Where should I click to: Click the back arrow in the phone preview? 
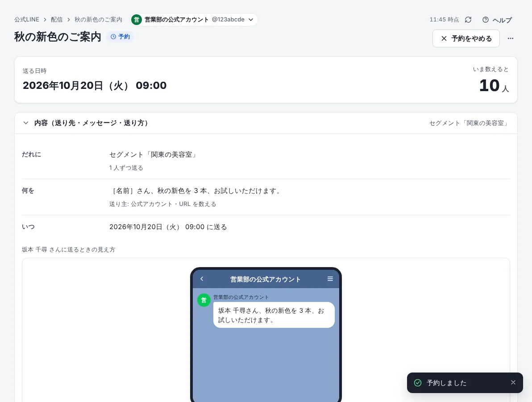202,279
